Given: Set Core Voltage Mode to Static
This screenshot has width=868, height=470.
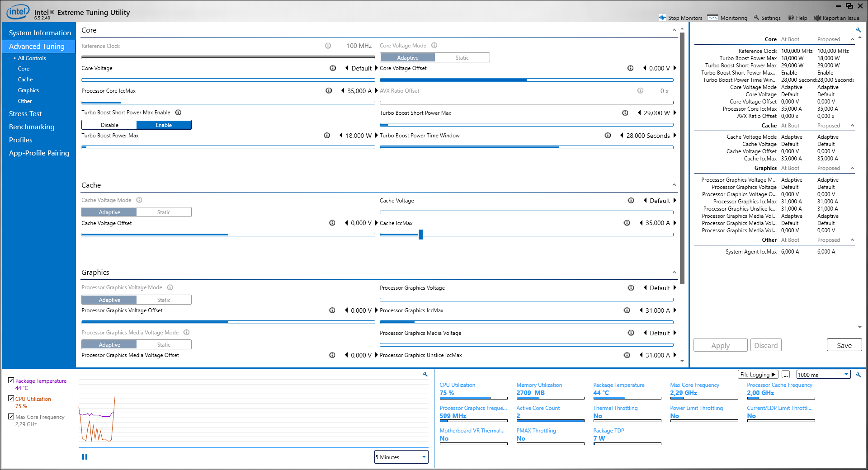Looking at the screenshot, I should [x=462, y=58].
